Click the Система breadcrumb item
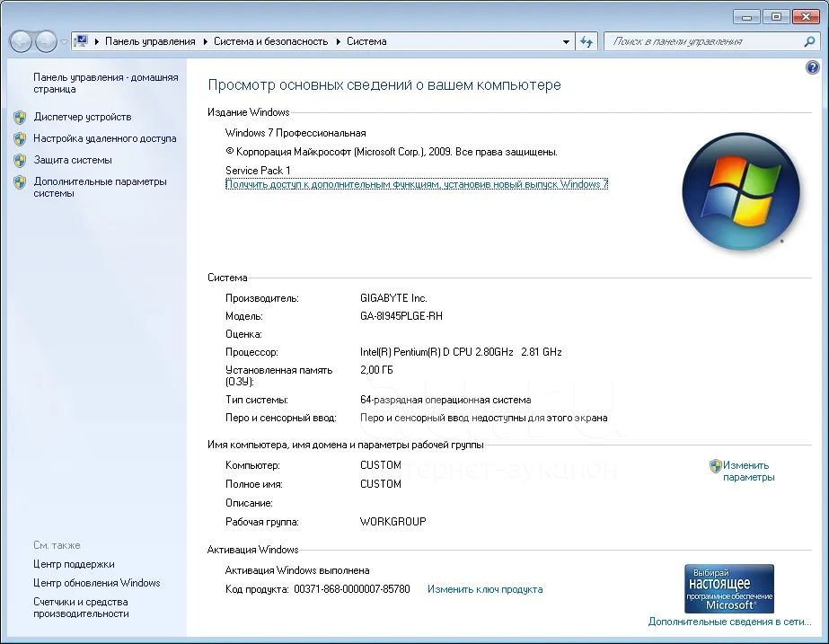Viewport: 829px width, 644px height. click(x=366, y=42)
